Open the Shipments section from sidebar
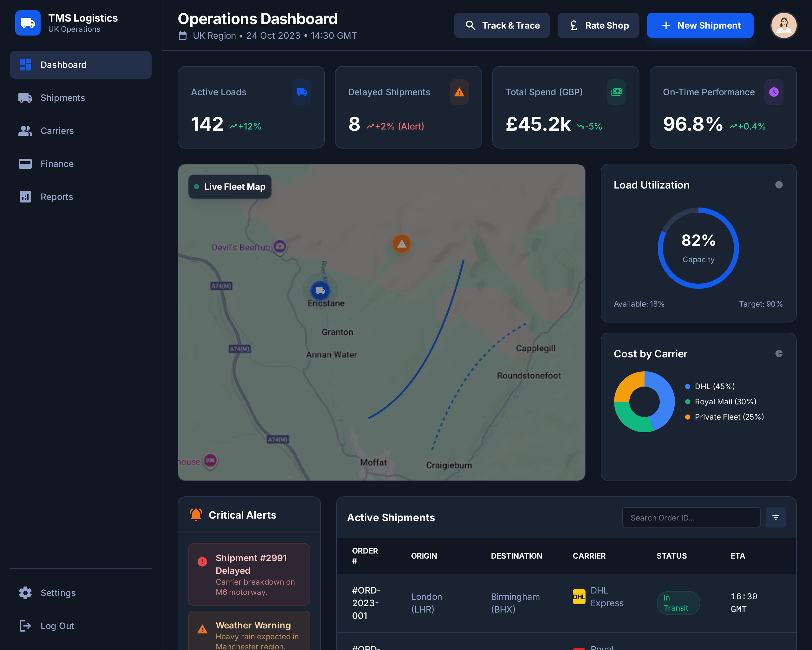Viewport: 812px width, 650px height. point(62,97)
